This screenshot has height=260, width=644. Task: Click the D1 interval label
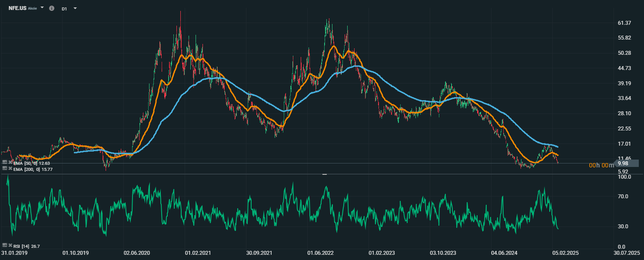point(64,9)
